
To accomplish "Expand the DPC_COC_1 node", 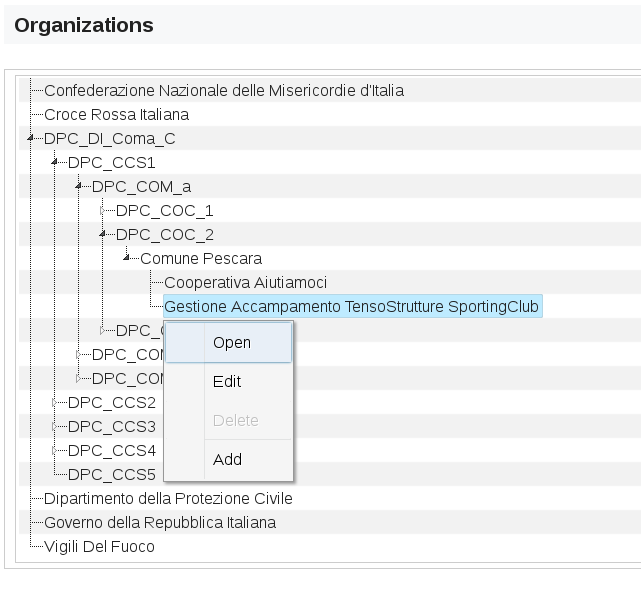I will click(102, 211).
